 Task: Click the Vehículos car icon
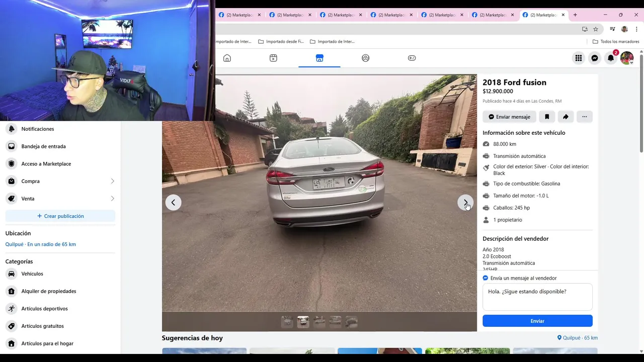pos(12,274)
